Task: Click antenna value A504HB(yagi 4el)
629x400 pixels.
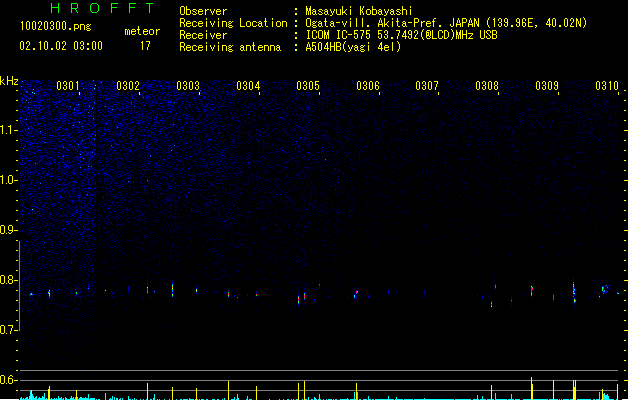Action: (353, 47)
